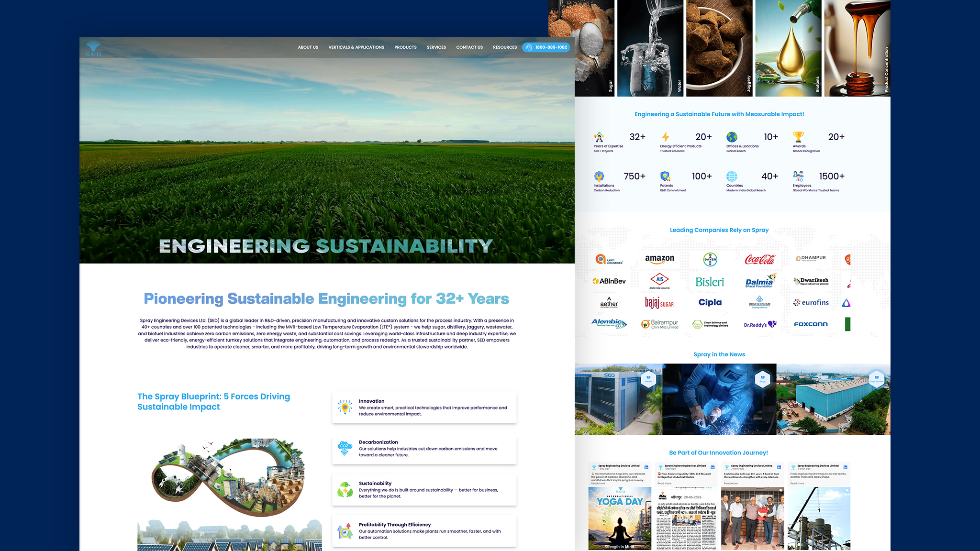Screen dimensions: 980x551
Task: Go to the Contact Us page
Action: click(x=469, y=47)
